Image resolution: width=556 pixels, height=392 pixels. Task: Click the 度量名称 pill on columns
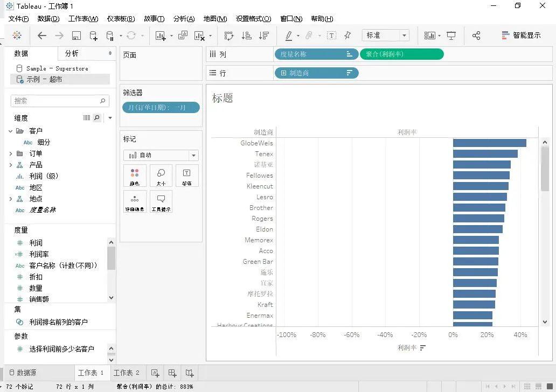click(x=316, y=54)
